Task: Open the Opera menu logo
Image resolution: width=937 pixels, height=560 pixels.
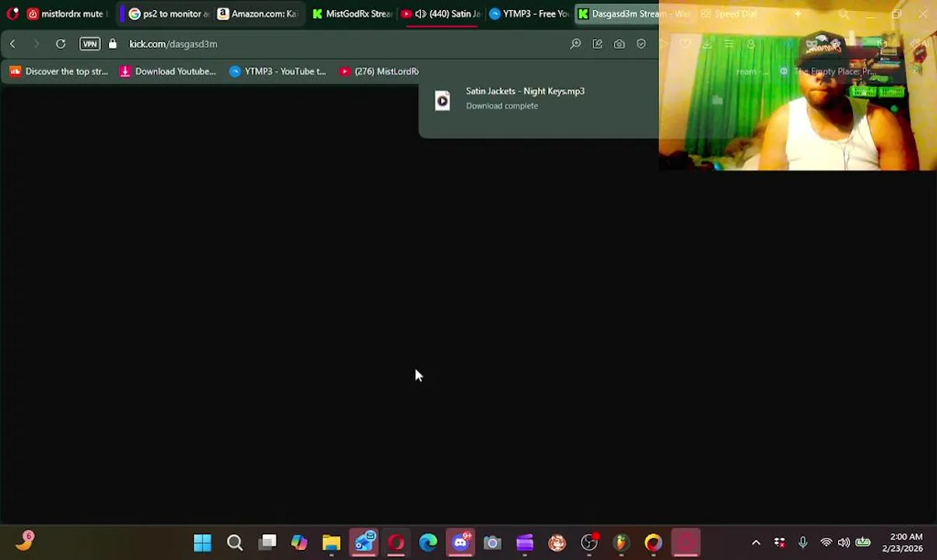Action: [x=12, y=13]
